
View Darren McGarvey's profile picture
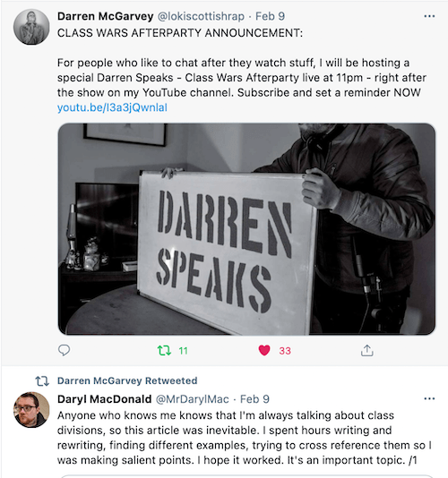31,27
